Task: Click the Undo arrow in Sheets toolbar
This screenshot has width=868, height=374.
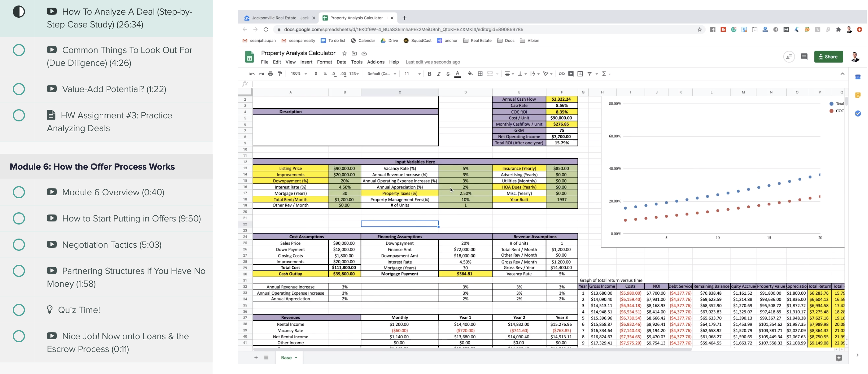Action: coord(252,74)
